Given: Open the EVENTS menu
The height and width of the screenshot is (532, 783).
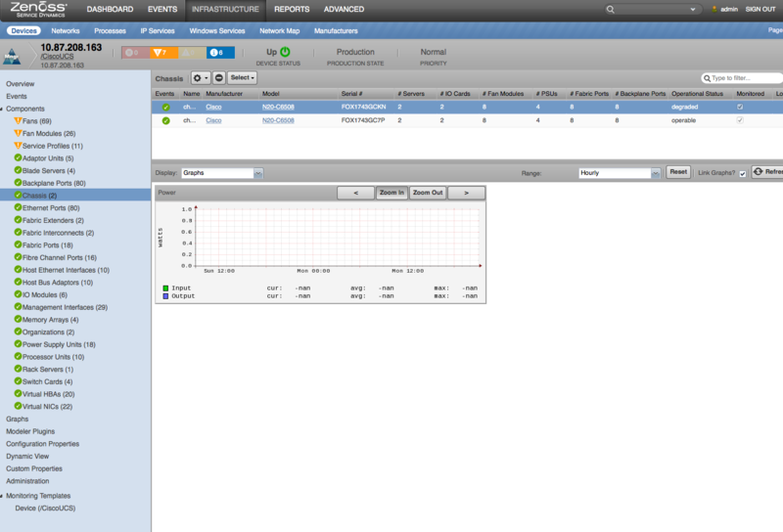Looking at the screenshot, I should tap(162, 10).
